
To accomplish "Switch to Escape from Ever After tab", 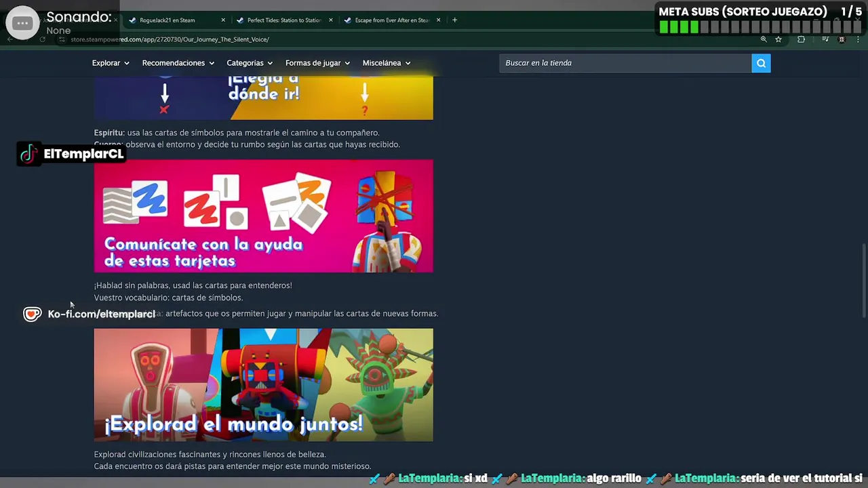I will pos(392,20).
